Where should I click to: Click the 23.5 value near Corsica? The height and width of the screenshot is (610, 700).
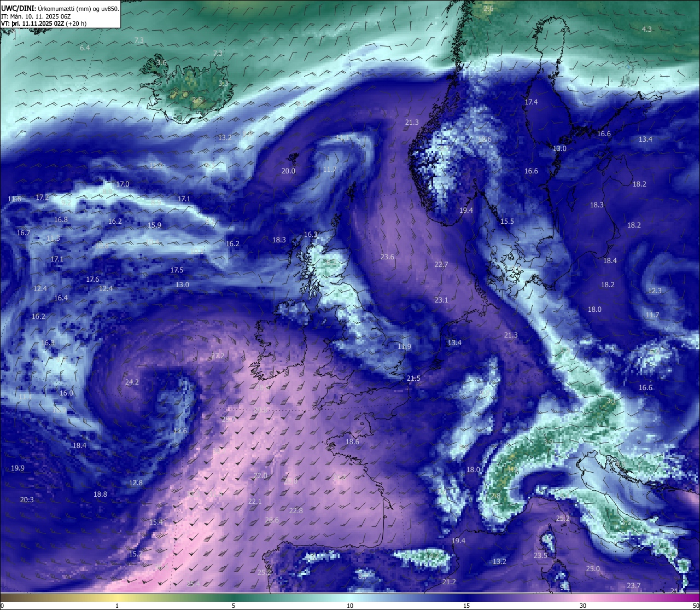tap(540, 556)
